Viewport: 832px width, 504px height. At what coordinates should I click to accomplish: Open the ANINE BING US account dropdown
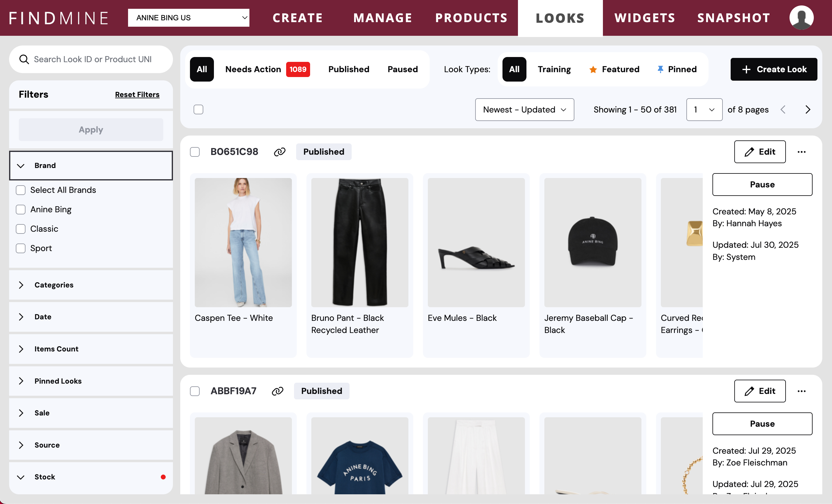(x=188, y=18)
